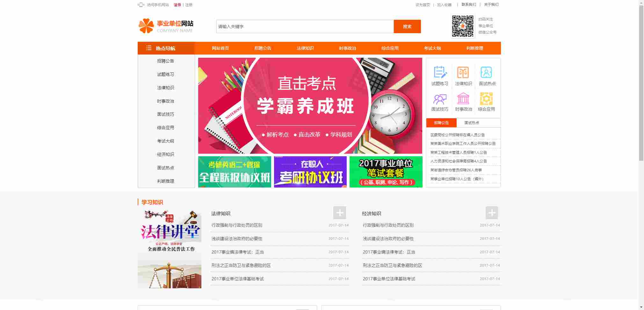Select 招聘公告 in left sidebar
Viewport: 644px width, 310px height.
[x=165, y=61]
